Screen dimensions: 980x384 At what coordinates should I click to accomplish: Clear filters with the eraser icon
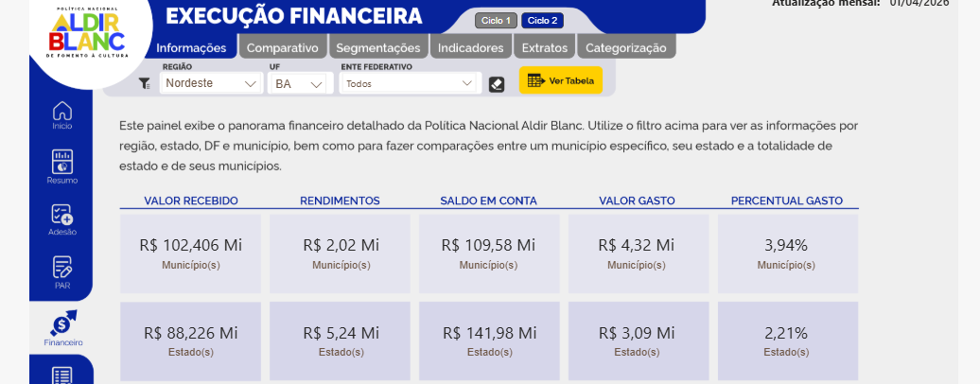pos(497,84)
